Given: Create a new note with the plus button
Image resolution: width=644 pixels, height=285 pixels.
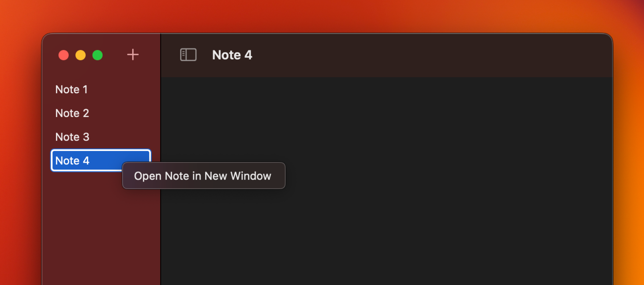Looking at the screenshot, I should point(133,54).
